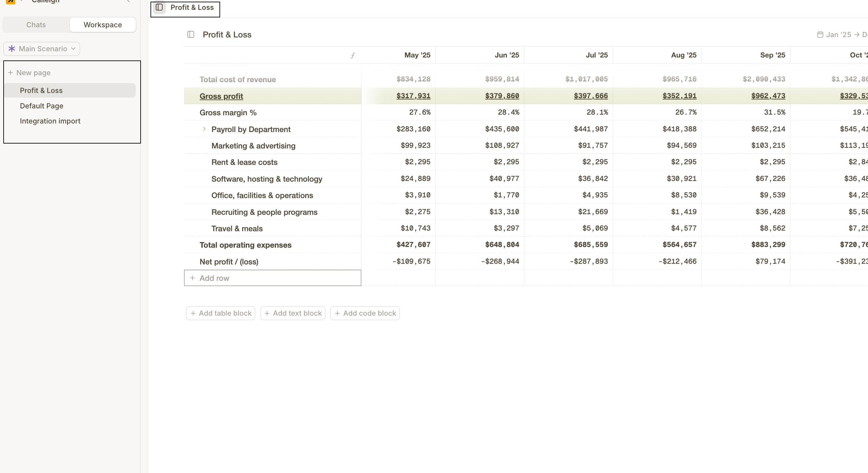Click Gross profit value $317,931
868x473 pixels.
(x=413, y=96)
